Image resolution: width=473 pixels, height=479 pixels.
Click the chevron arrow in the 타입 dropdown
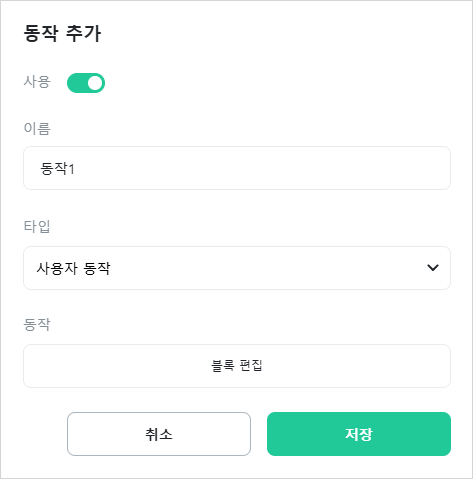pos(433,268)
